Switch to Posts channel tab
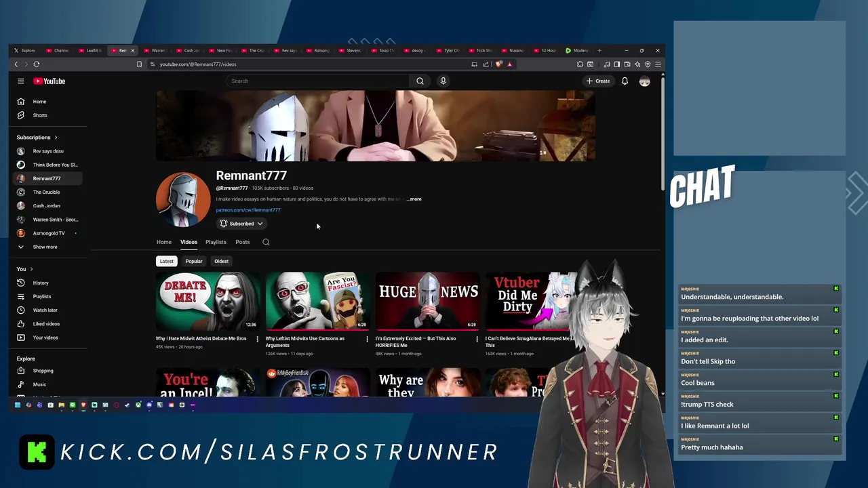This screenshot has height=488, width=868. pyautogui.click(x=242, y=242)
